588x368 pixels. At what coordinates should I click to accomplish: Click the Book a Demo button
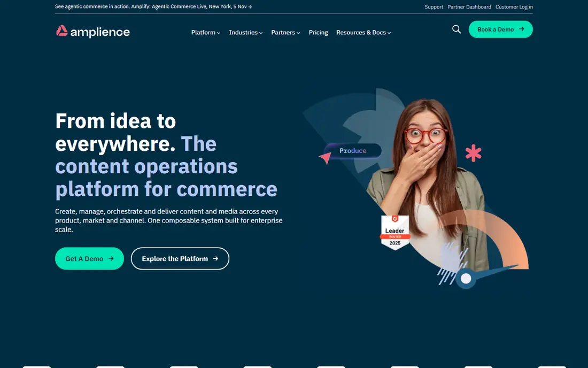tap(501, 29)
